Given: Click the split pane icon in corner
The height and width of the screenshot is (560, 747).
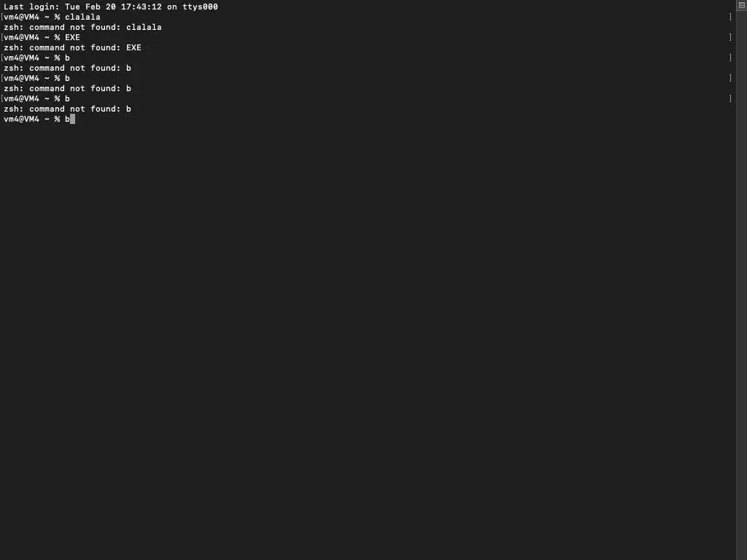Looking at the screenshot, I should point(742,5).
